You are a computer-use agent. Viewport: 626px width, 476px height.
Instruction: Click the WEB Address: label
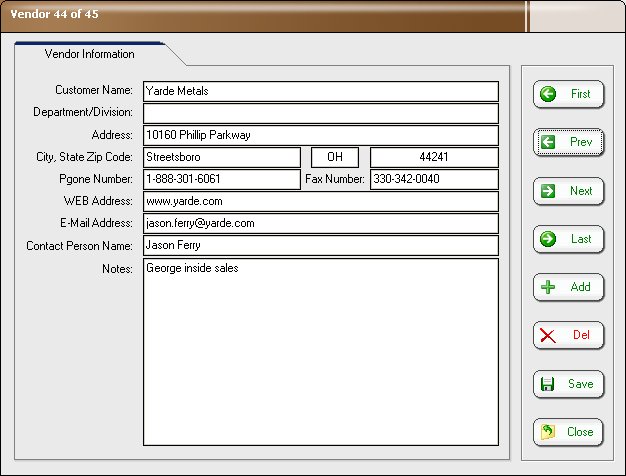click(x=98, y=200)
